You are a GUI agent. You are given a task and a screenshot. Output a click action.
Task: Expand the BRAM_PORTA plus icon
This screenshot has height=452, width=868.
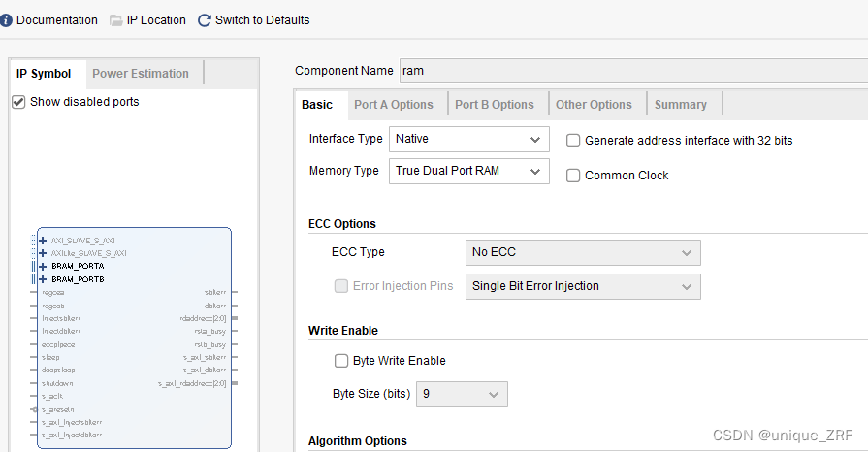click(43, 265)
